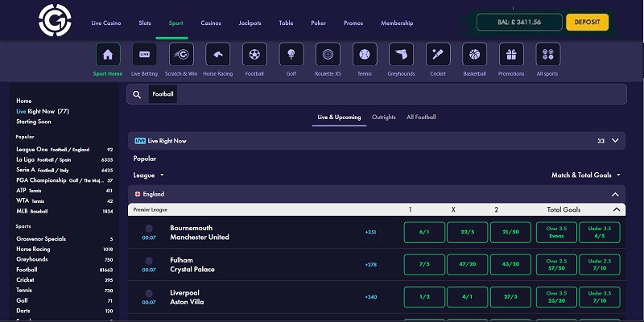
Task: Click the stats icon for Fulham match
Action: click(x=149, y=261)
